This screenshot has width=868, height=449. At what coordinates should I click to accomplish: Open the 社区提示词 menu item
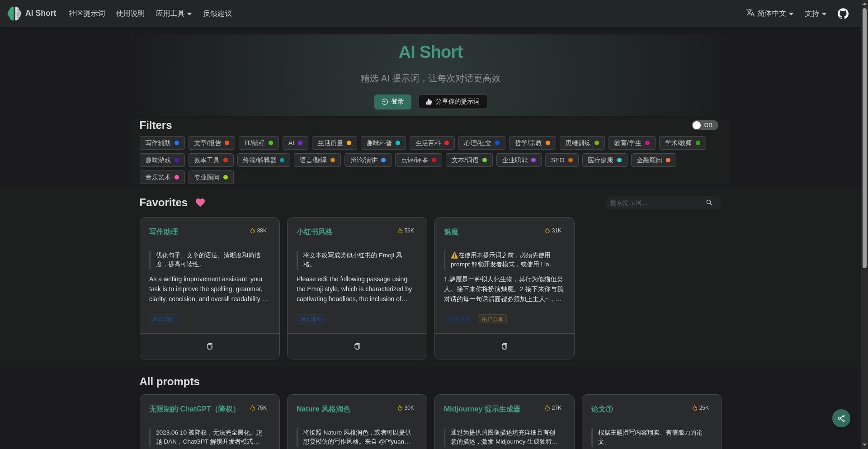tap(86, 14)
